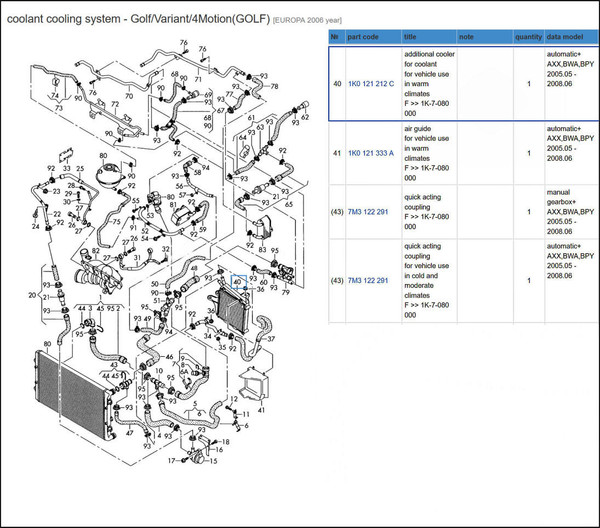The width and height of the screenshot is (600, 528).
Task: Open 7M3 122 291 link for manual gearbox
Action: [368, 212]
